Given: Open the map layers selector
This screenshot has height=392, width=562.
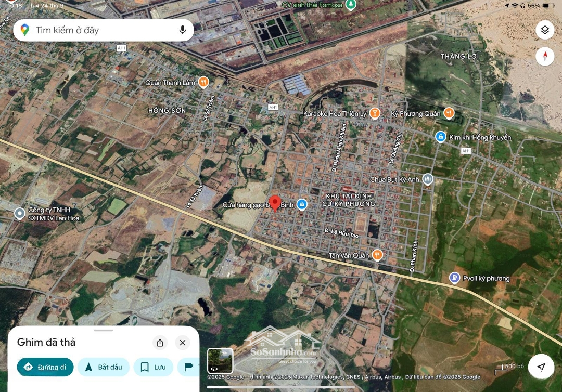Looking at the screenshot, I should point(545,30).
